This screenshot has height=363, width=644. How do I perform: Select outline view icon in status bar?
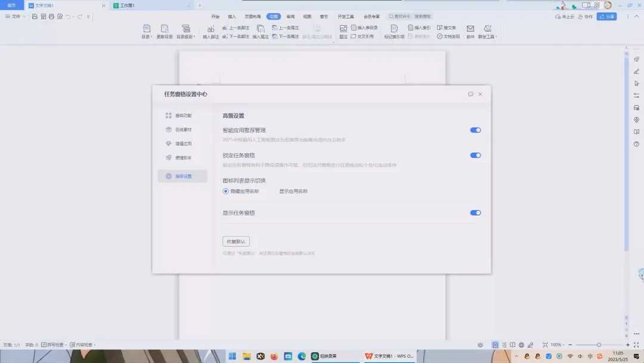(x=504, y=345)
